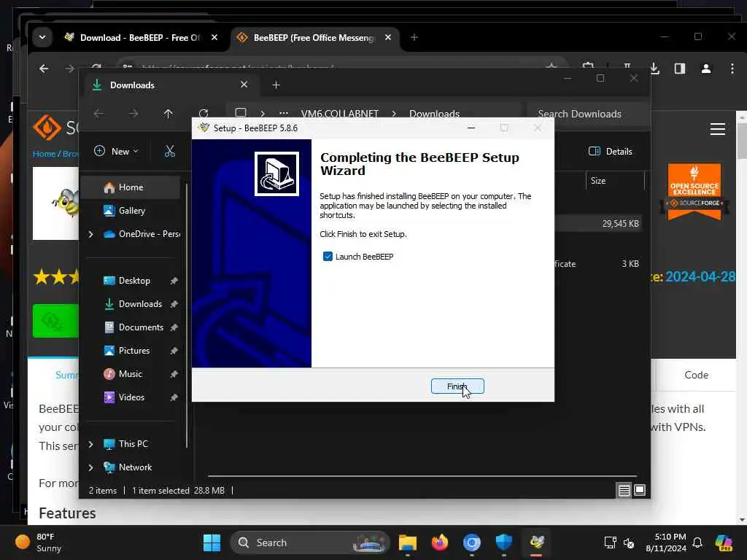Open the weather widget showing 80°F
This screenshot has height=560, width=747.
click(x=39, y=542)
